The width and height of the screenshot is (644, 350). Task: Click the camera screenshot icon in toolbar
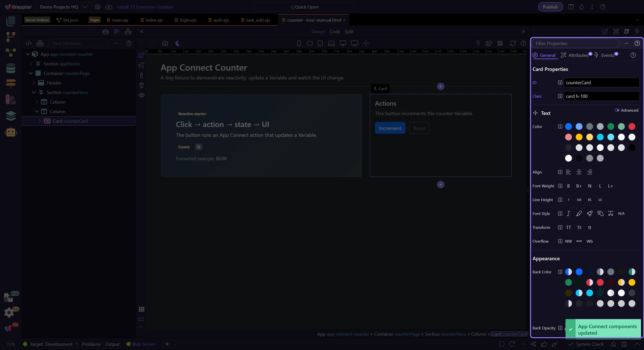click(x=165, y=43)
